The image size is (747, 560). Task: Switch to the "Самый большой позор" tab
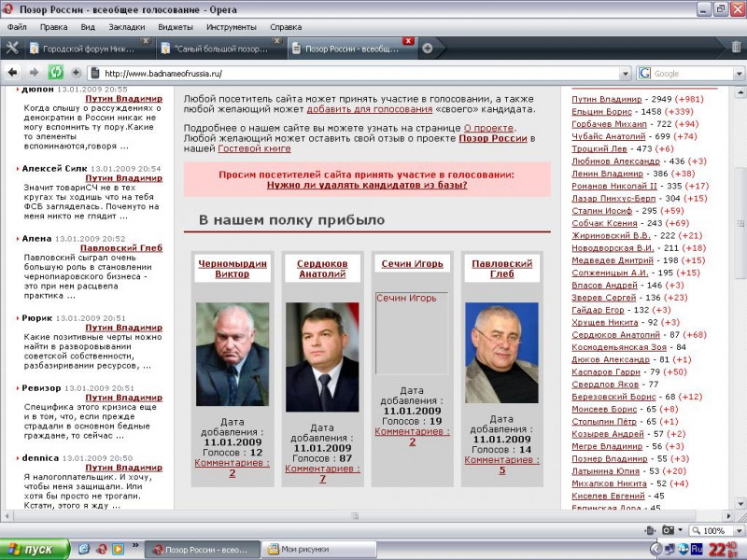click(221, 49)
